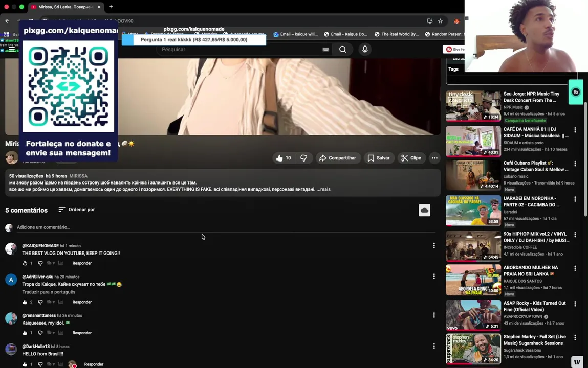Open the menu for the ABORDANDO MULHER NA PRAIA video
588x368 pixels.
pos(575,268)
